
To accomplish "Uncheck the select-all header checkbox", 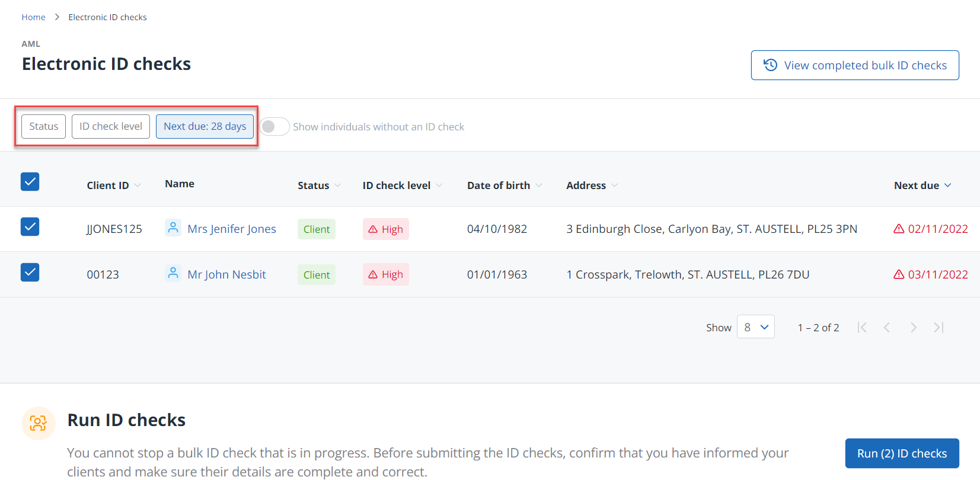I will tap(30, 182).
